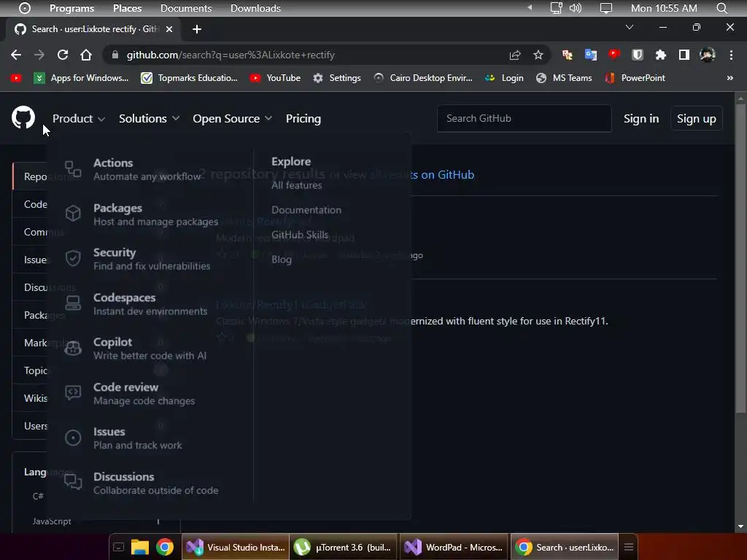This screenshot has width=747, height=560.
Task: Click the Copilot icon
Action: (x=73, y=348)
